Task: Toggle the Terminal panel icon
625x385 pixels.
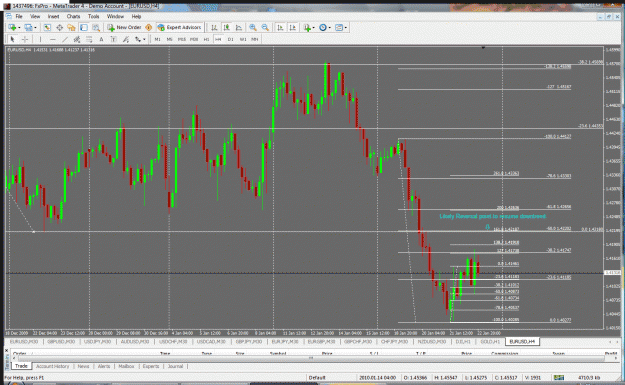Action: pyautogui.click(x=84, y=28)
